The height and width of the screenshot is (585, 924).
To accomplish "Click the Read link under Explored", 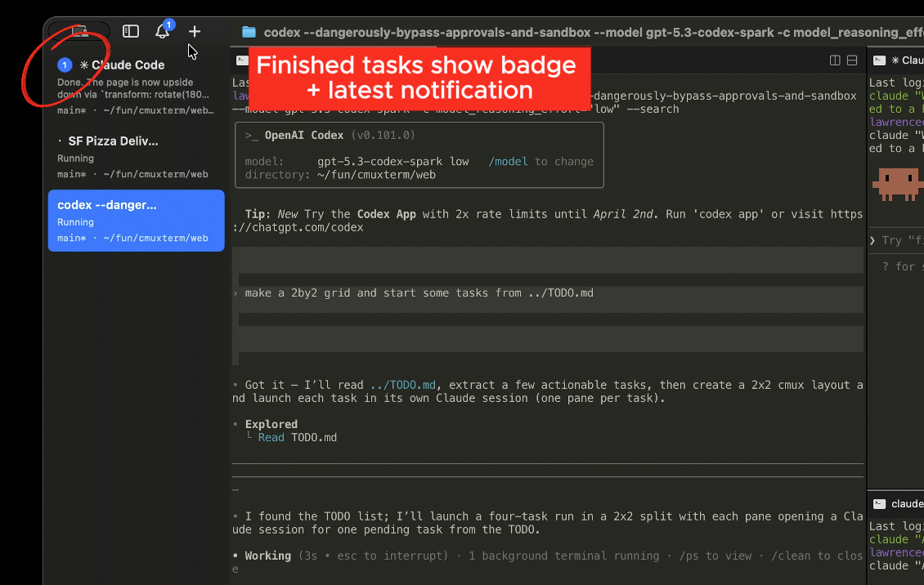I will [271, 437].
